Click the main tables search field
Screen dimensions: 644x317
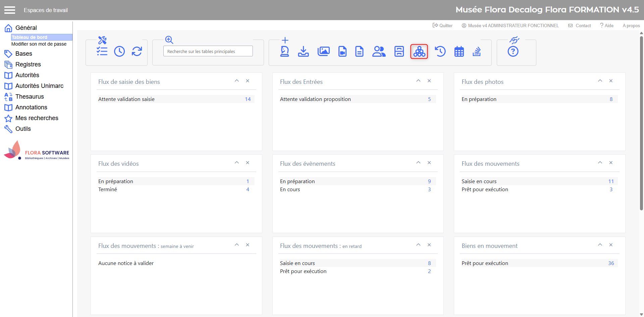(x=208, y=51)
